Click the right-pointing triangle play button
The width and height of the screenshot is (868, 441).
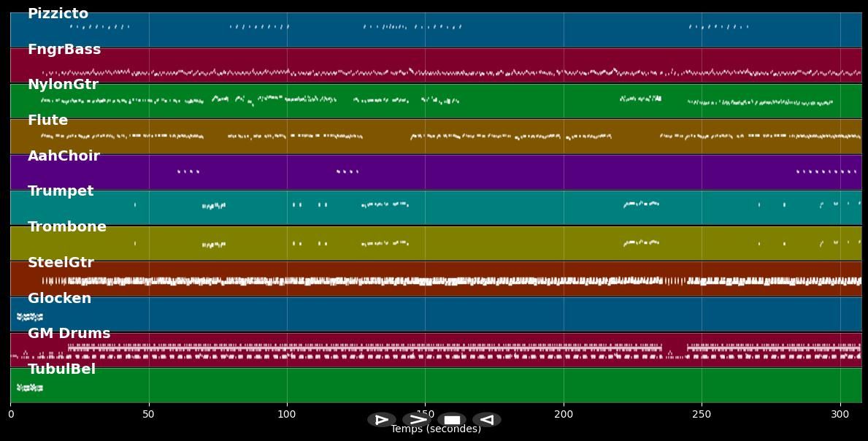(381, 420)
